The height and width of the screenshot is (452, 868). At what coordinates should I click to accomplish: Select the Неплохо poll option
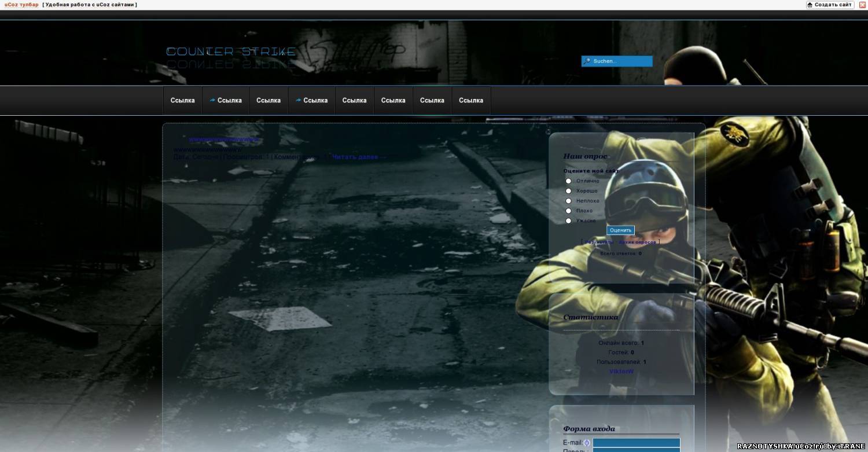[x=568, y=201]
